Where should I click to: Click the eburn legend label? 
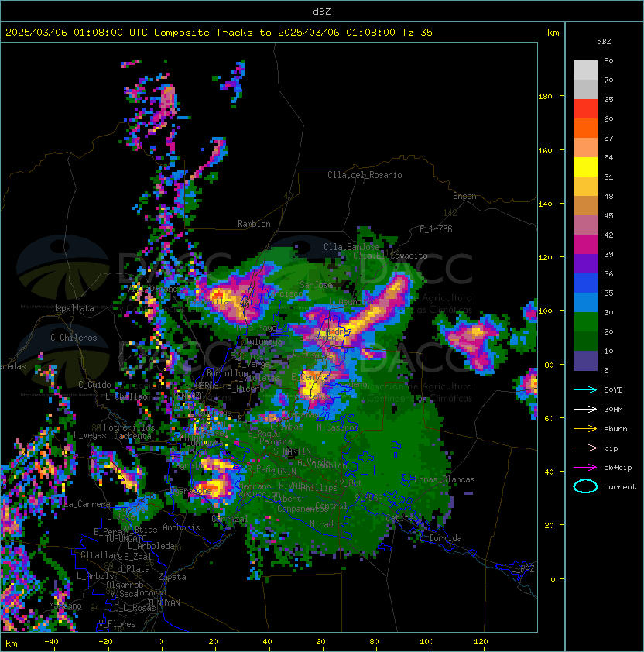[615, 429]
